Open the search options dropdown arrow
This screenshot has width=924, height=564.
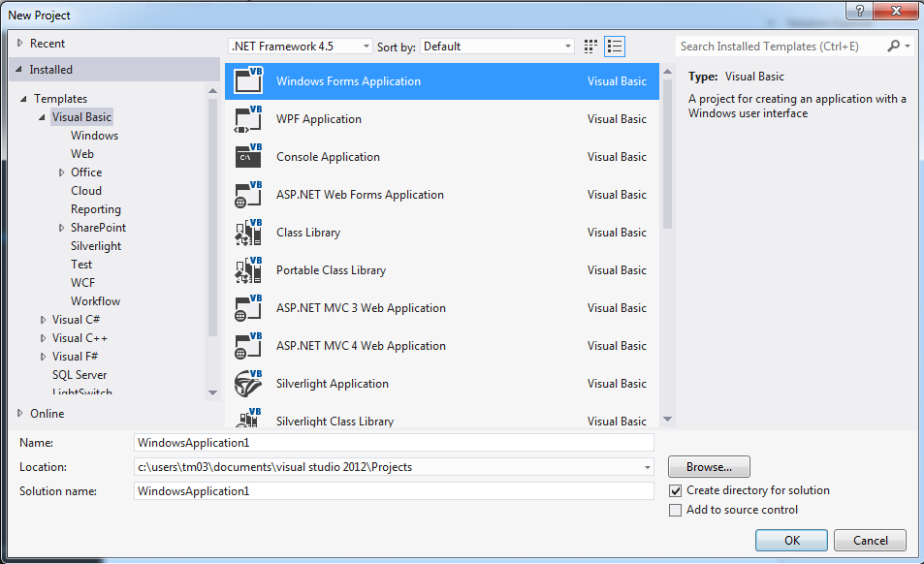(x=908, y=46)
